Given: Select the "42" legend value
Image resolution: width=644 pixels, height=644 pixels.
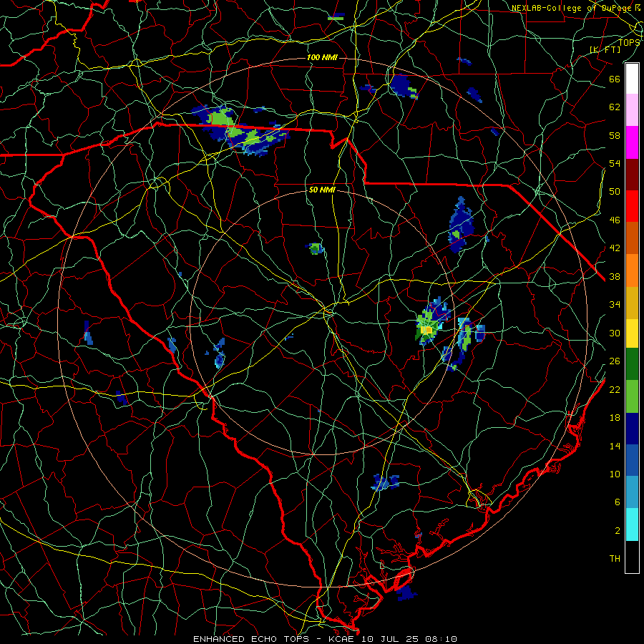Looking at the screenshot, I should coord(615,248).
